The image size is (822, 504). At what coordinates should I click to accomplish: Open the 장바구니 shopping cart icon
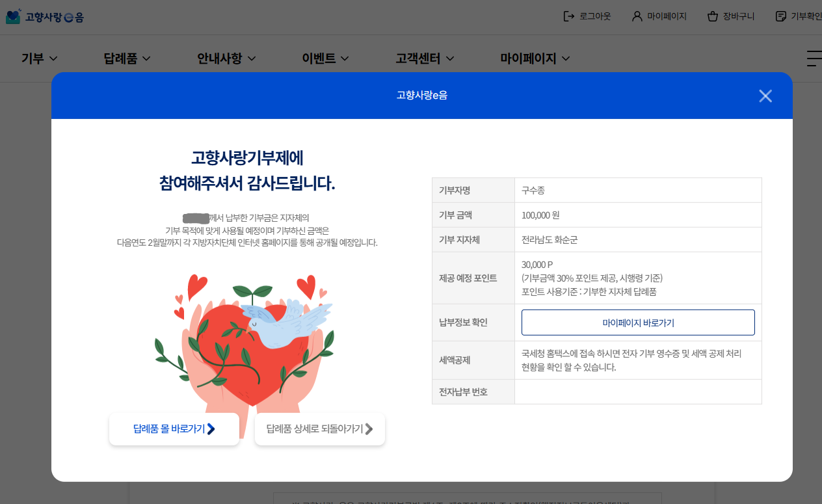click(x=713, y=16)
